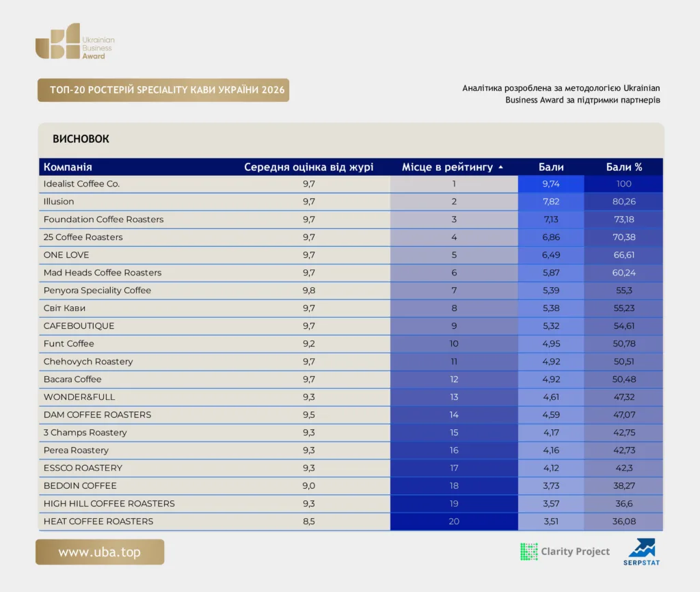Click the Аналітика розроблена за методологією note
The width and height of the screenshot is (700, 592).
click(x=561, y=94)
